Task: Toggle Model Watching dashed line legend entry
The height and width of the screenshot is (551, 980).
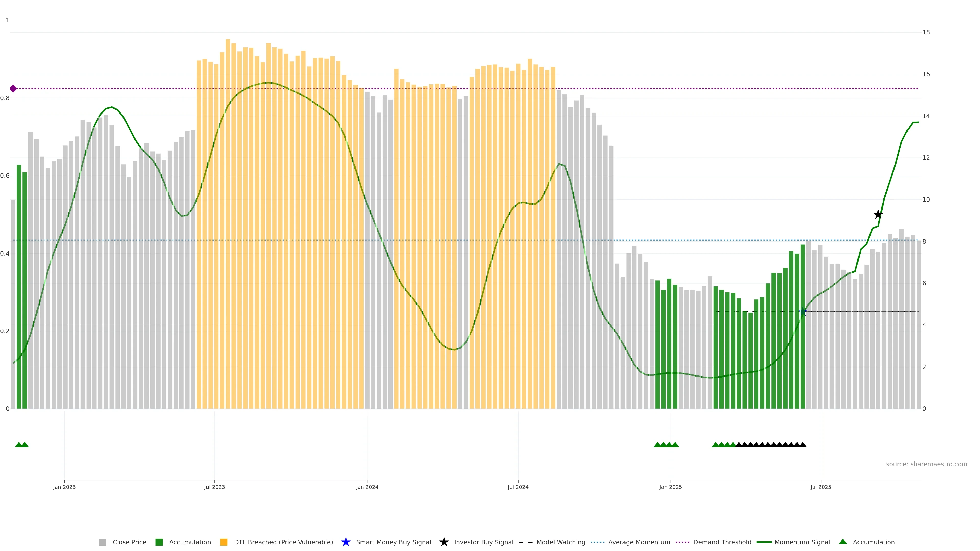Action: coord(560,542)
